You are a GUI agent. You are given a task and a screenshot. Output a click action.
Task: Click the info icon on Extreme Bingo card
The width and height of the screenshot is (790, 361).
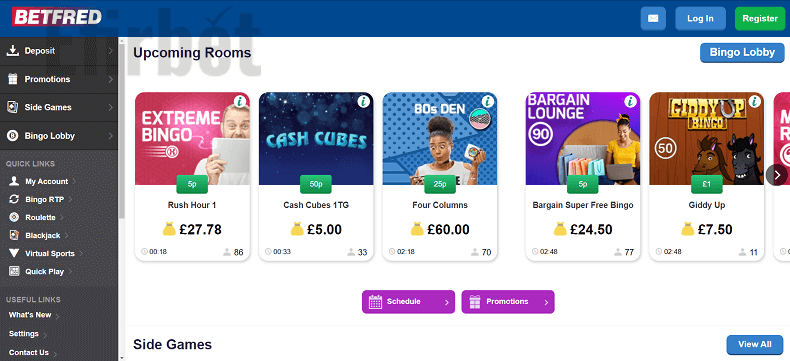240,101
